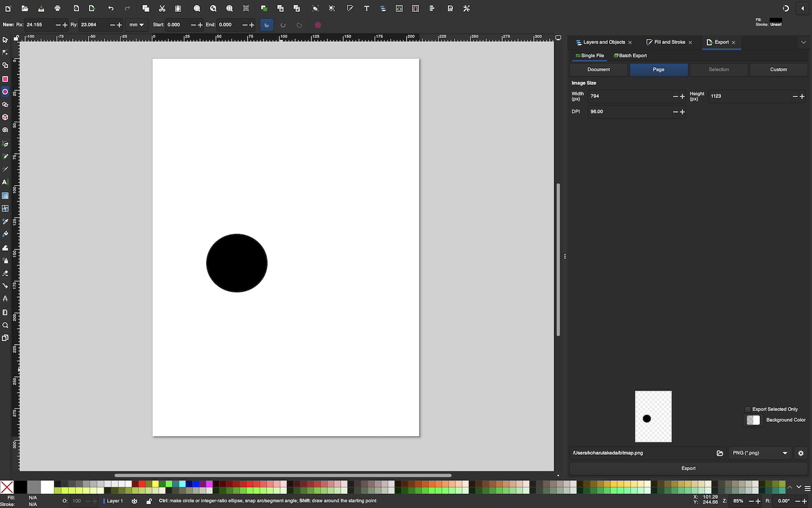Select the Eraser tool

(5, 273)
